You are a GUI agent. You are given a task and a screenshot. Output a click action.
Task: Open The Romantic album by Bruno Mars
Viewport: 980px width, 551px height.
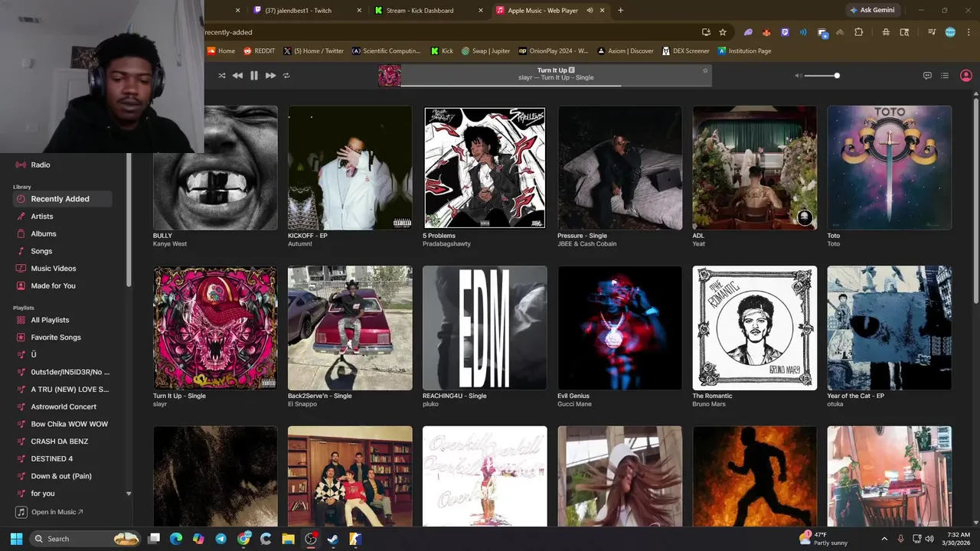pyautogui.click(x=755, y=328)
